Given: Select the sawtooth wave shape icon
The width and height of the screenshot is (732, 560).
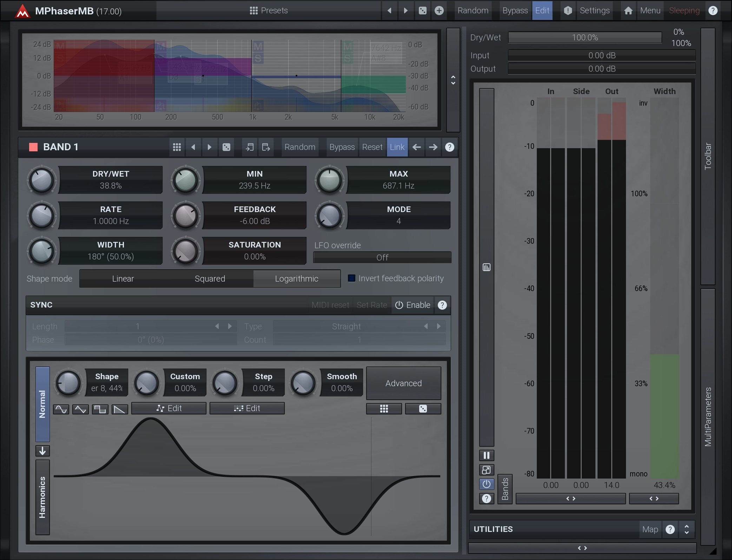Looking at the screenshot, I should point(120,409).
